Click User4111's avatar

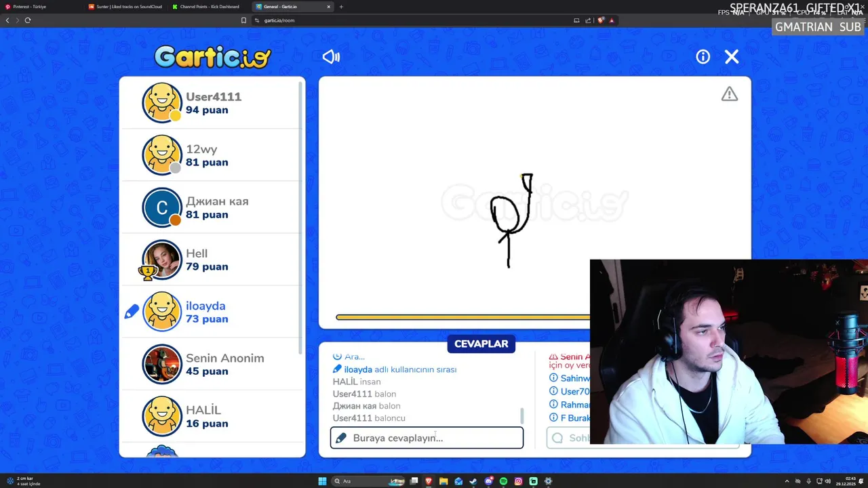162,102
